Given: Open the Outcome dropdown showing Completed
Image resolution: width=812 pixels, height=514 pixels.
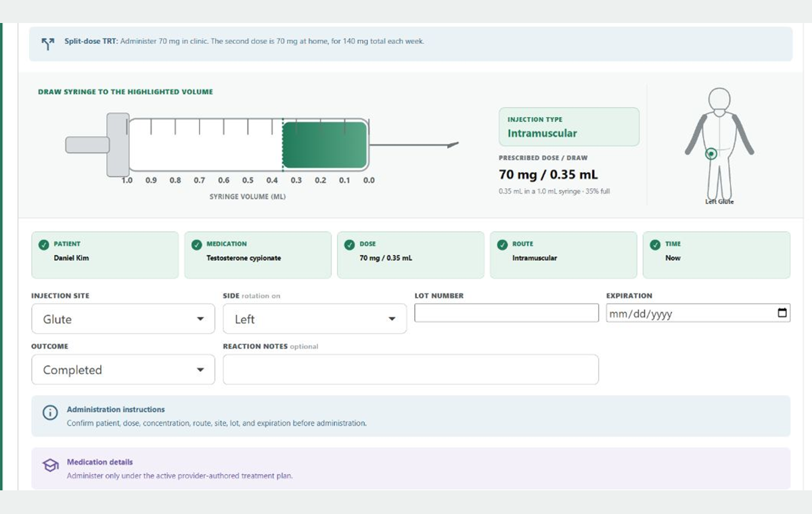Looking at the screenshot, I should tap(123, 369).
